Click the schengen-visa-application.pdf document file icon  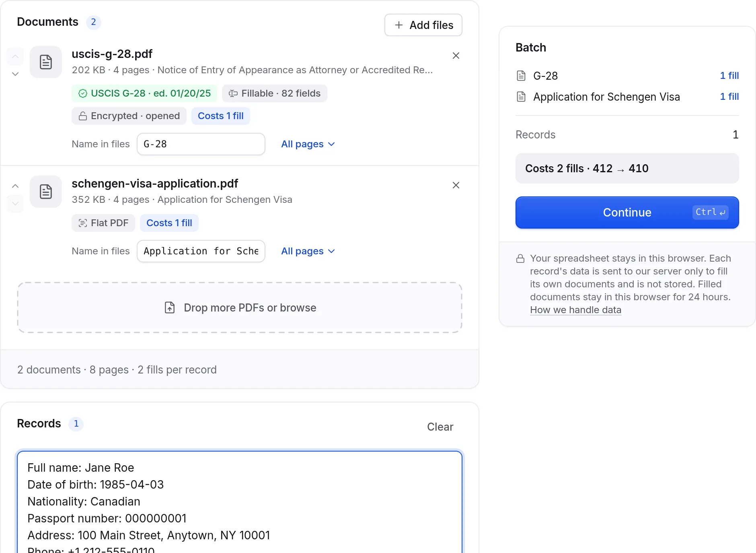click(x=46, y=192)
